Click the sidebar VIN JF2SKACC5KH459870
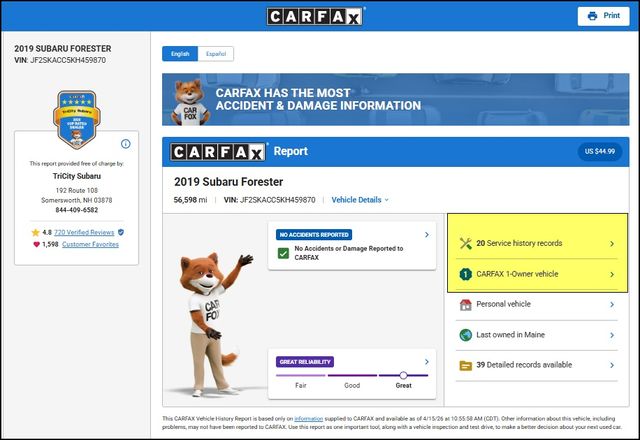 point(68,60)
